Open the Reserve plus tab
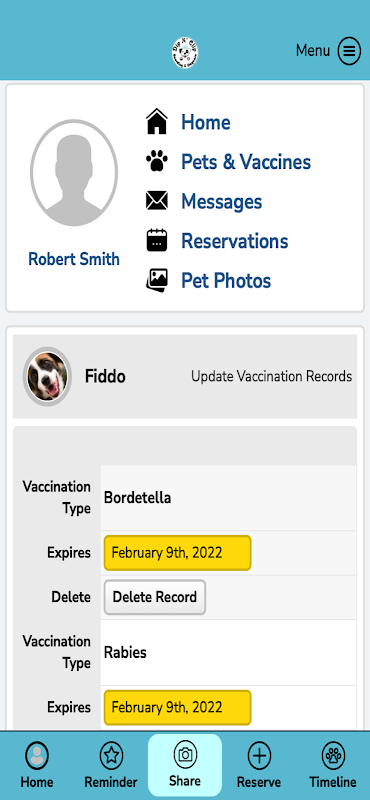This screenshot has width=370, height=800. click(259, 764)
